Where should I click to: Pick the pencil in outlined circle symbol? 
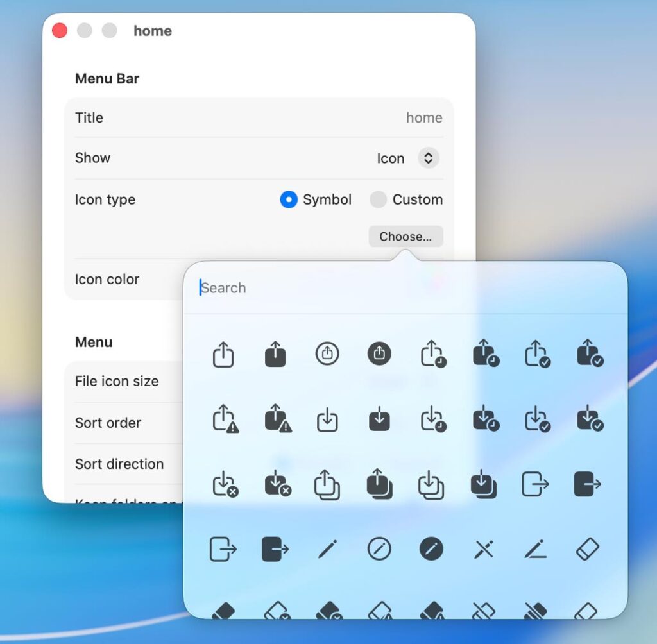[379, 549]
